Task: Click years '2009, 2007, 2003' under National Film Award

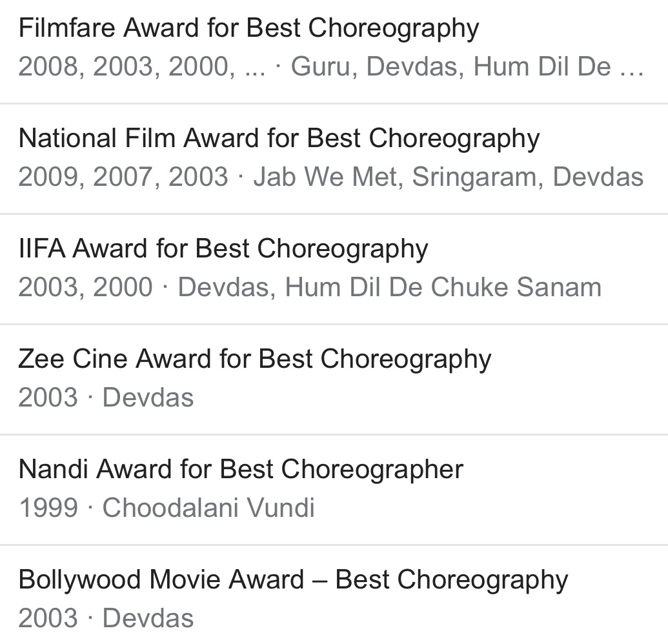Action: (x=123, y=177)
